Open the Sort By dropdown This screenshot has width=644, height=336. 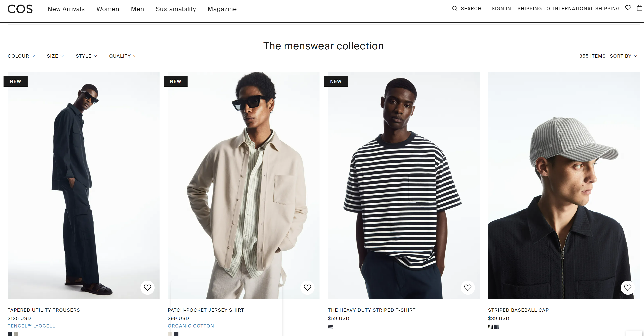[x=623, y=56]
